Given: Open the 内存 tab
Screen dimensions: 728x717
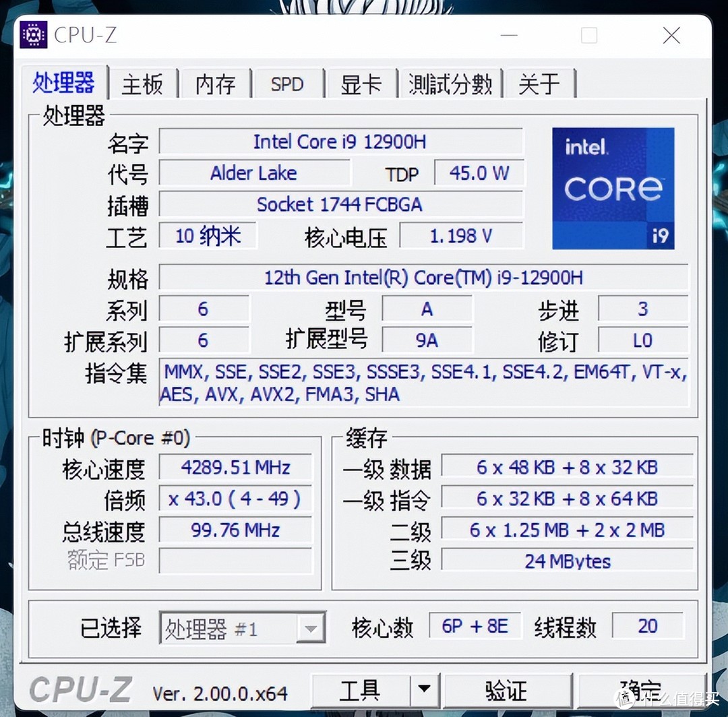Looking at the screenshot, I should click(x=215, y=84).
